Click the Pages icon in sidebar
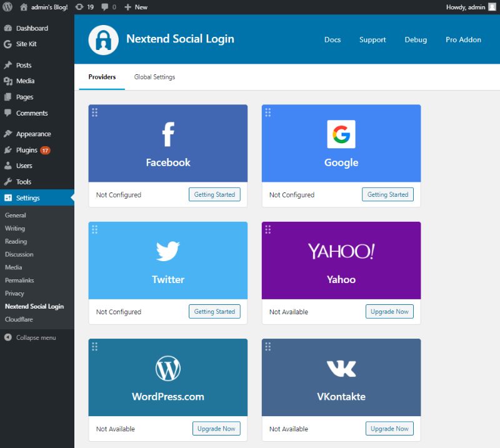Image resolution: width=500 pixels, height=448 pixels. tap(8, 97)
